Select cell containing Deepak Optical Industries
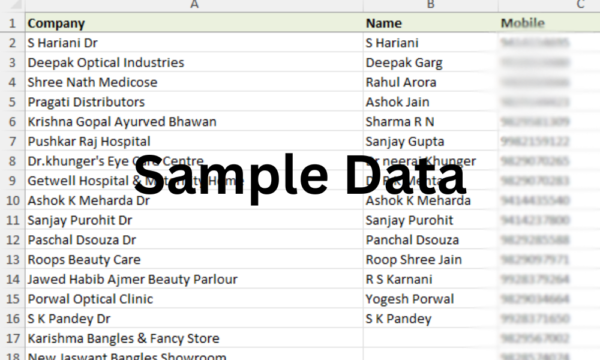Image resolution: width=600 pixels, height=360 pixels. [x=194, y=62]
